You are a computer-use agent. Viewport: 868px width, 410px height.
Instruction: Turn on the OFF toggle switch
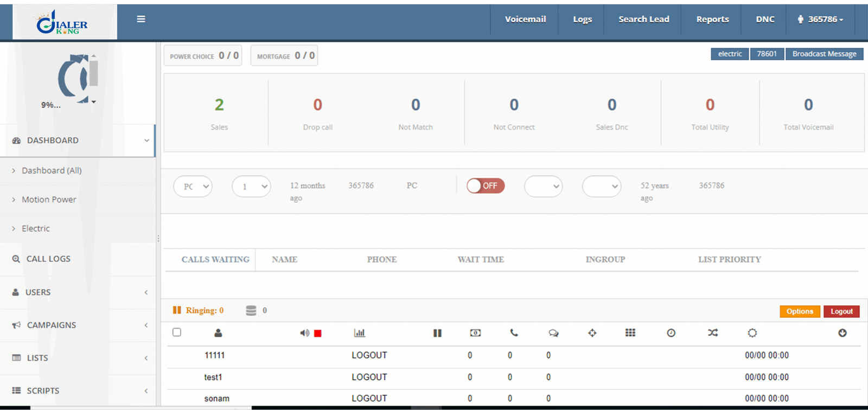coord(486,186)
